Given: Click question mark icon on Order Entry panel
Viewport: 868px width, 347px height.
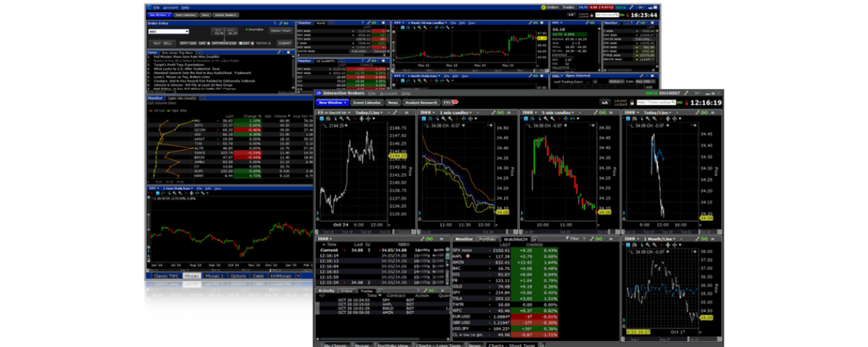Looking at the screenshot, I should point(275,24).
